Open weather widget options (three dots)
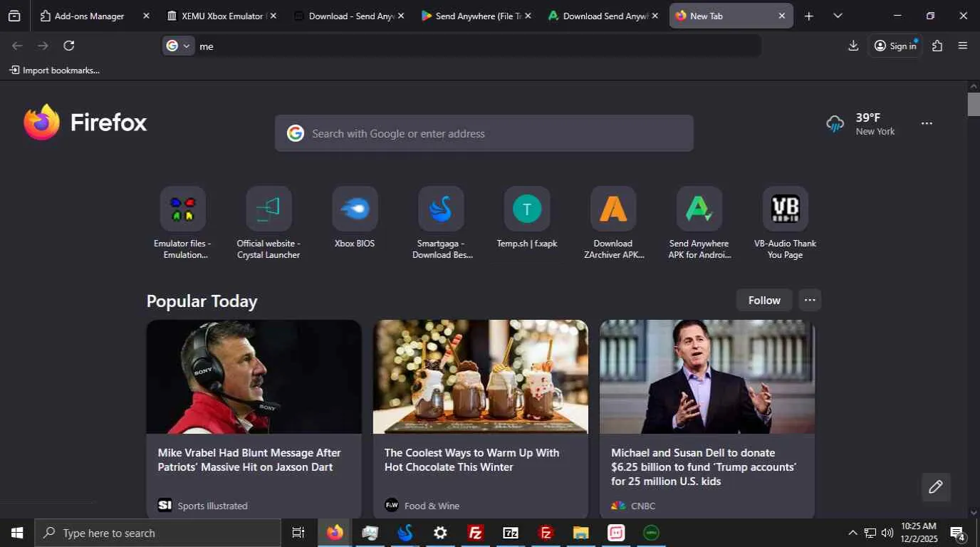Image resolution: width=980 pixels, height=547 pixels. [927, 123]
